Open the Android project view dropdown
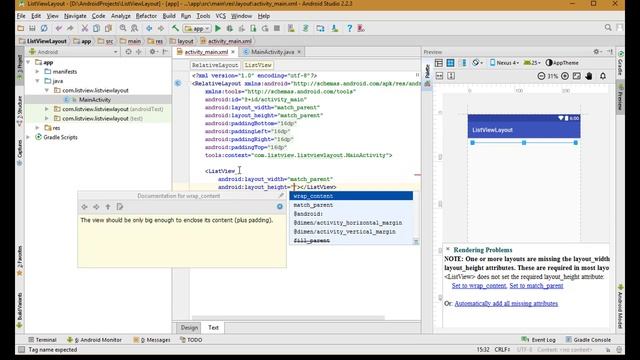640x360 pixels. pos(73,52)
